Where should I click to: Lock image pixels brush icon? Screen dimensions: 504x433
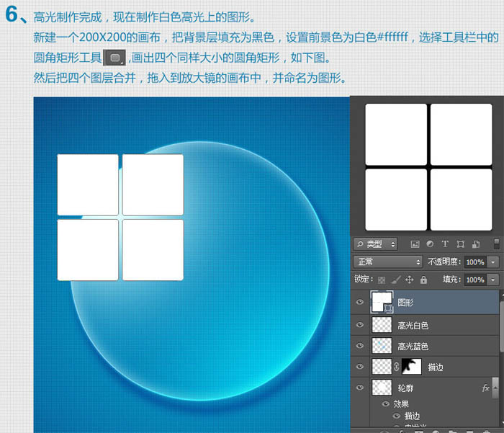click(396, 280)
